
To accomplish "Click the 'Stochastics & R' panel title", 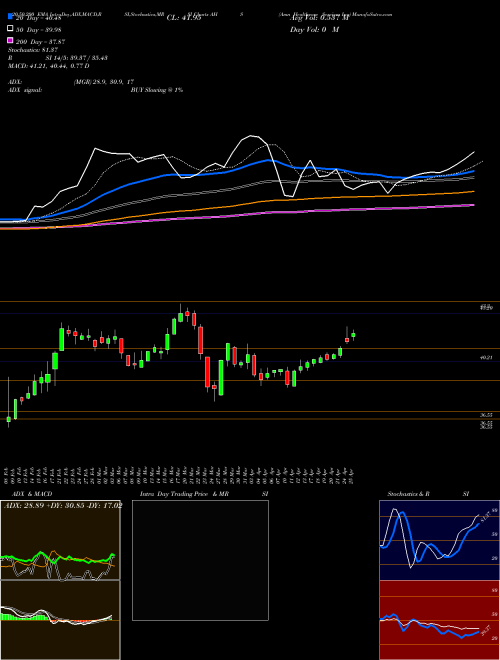I will [x=408, y=494].
